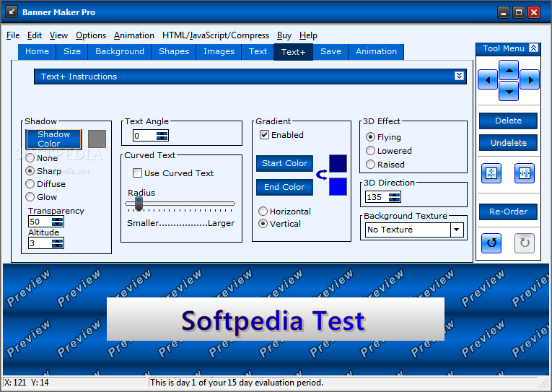This screenshot has height=392, width=552.
Task: Switch to the Animation tab
Action: tap(376, 51)
